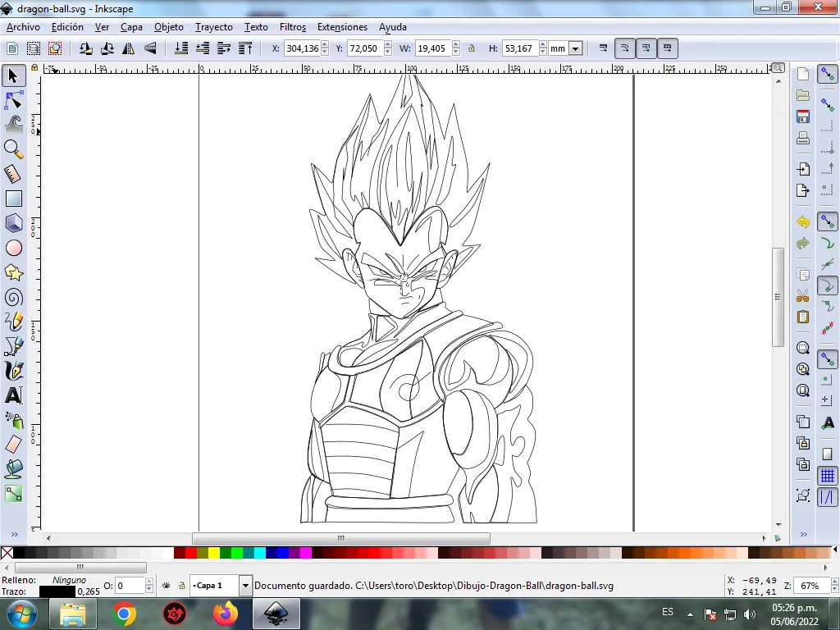
Task: Open the mm units dropdown
Action: click(x=576, y=48)
